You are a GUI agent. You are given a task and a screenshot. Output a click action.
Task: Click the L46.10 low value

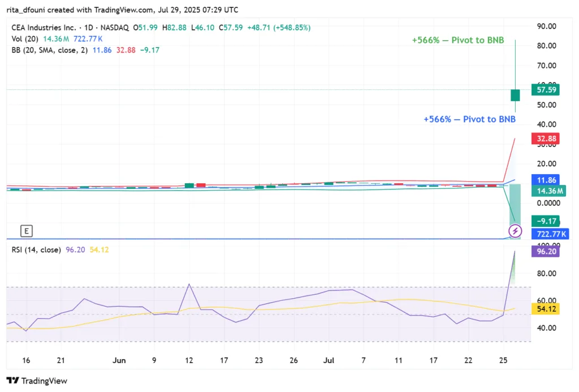point(203,28)
